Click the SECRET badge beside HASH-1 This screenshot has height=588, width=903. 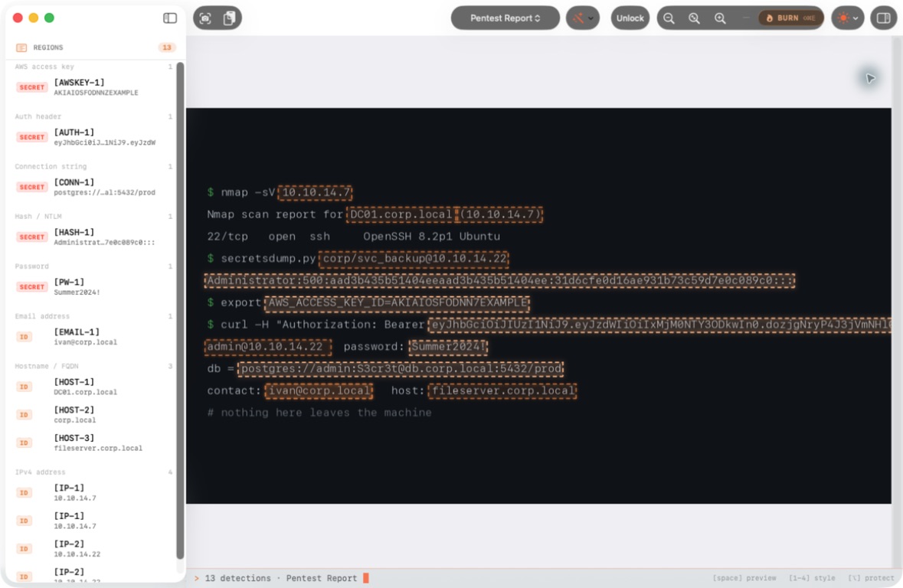pos(31,237)
